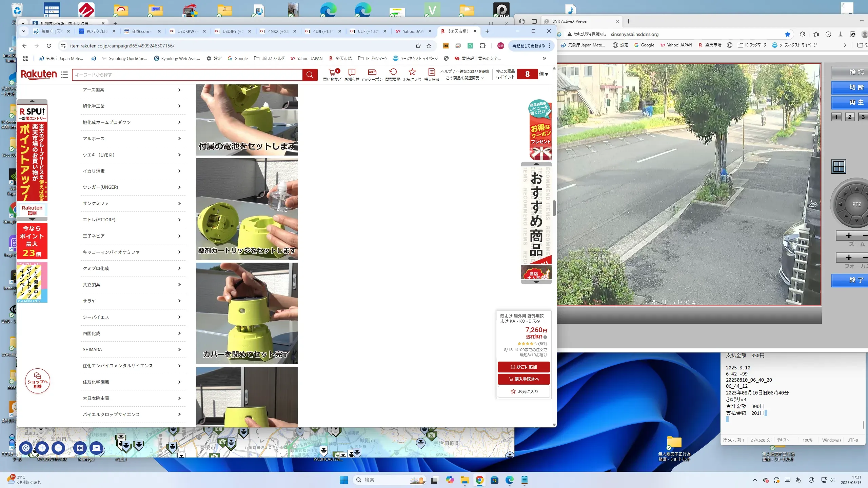Click the Rakuten keyword search field
Image resolution: width=868 pixels, height=488 pixels.
(186, 75)
